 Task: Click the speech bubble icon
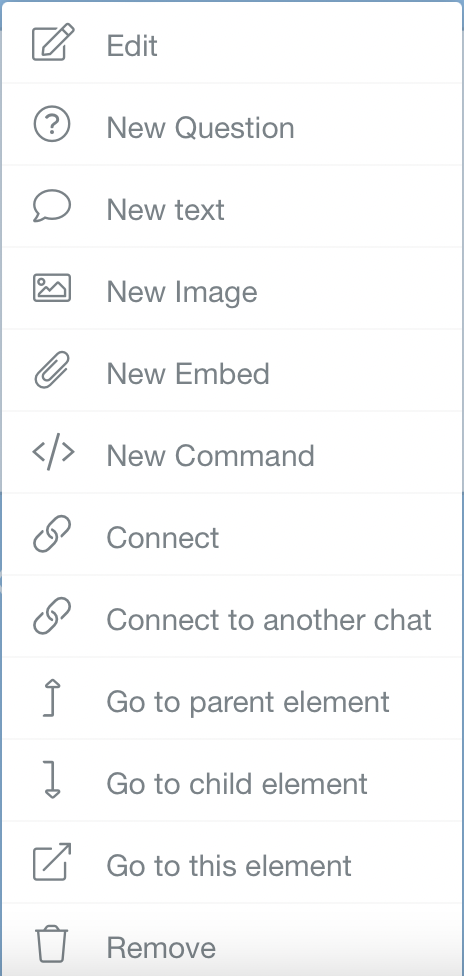pyautogui.click(x=52, y=206)
